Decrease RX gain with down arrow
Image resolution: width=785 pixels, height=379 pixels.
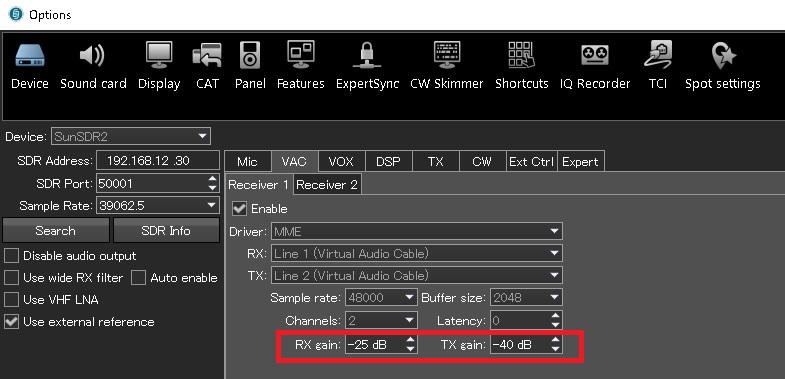pos(411,349)
